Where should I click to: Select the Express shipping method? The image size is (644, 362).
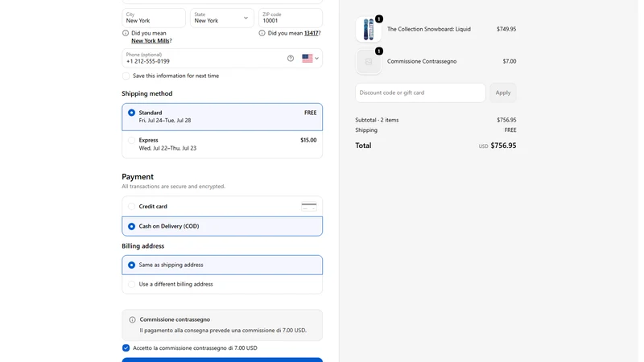tap(222, 144)
